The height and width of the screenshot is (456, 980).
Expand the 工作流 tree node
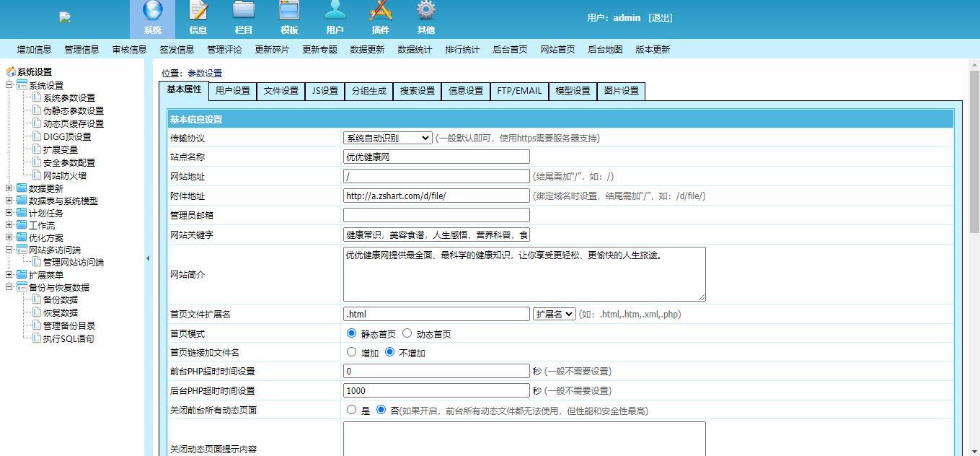pos(9,225)
